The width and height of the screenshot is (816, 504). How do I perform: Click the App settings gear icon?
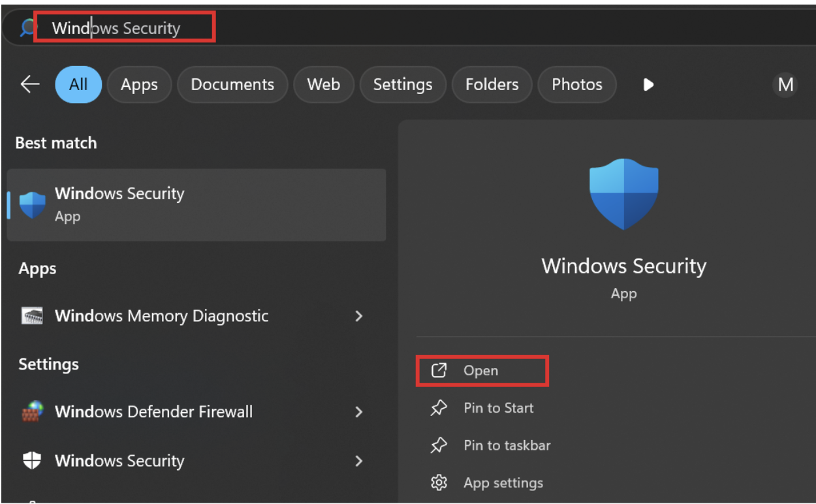pyautogui.click(x=440, y=482)
